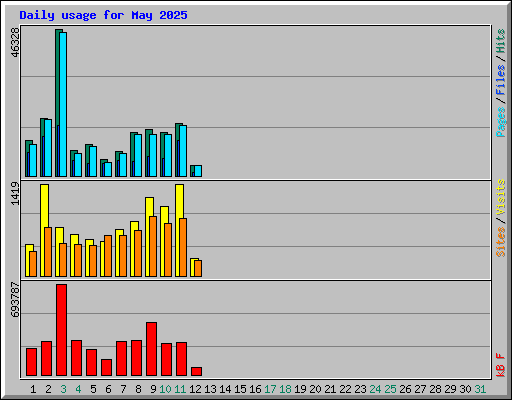The width and height of the screenshot is (512, 400).
Task: Click the 693787 axis value
Action: [x=15, y=300]
